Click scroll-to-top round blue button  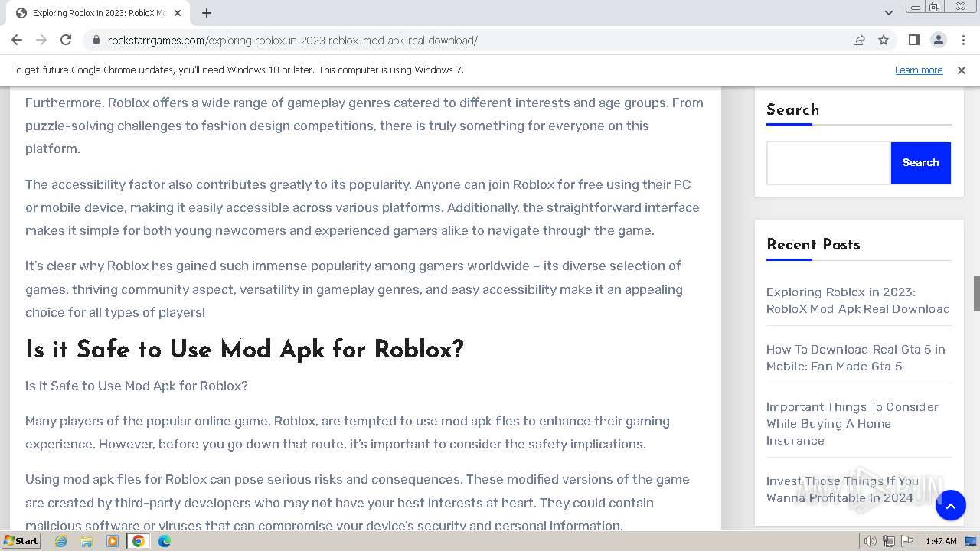(x=950, y=505)
